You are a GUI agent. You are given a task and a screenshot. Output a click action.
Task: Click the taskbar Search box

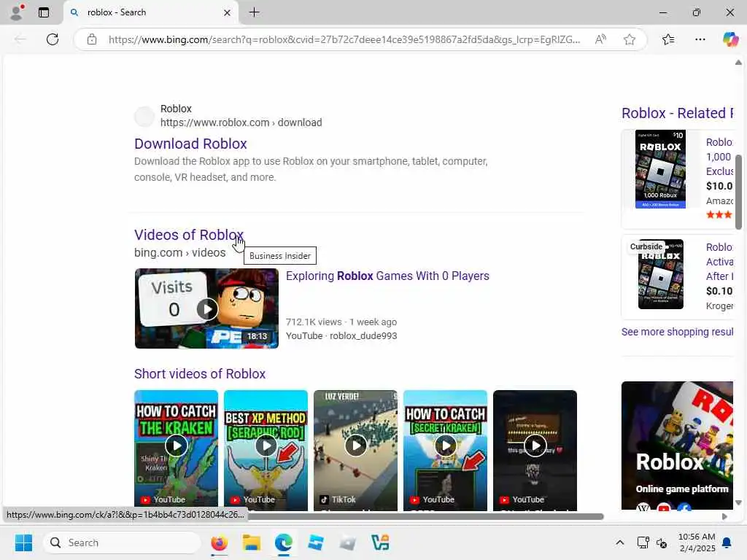point(122,542)
